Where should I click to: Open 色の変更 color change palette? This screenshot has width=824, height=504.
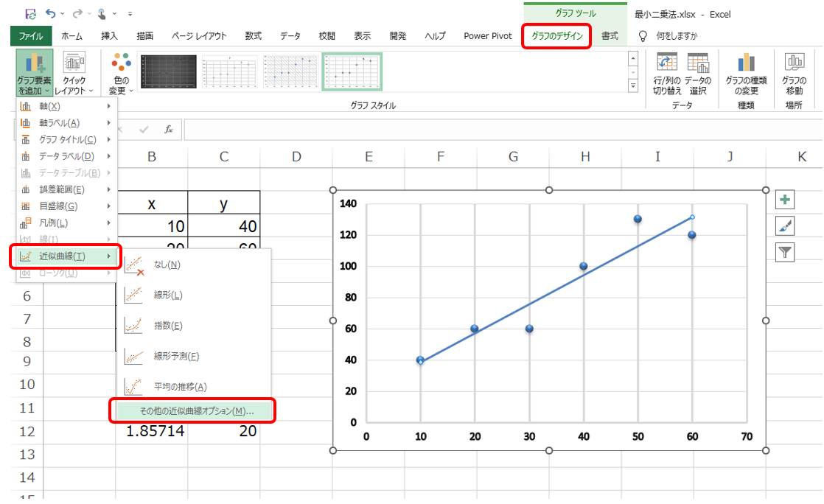tap(121, 72)
